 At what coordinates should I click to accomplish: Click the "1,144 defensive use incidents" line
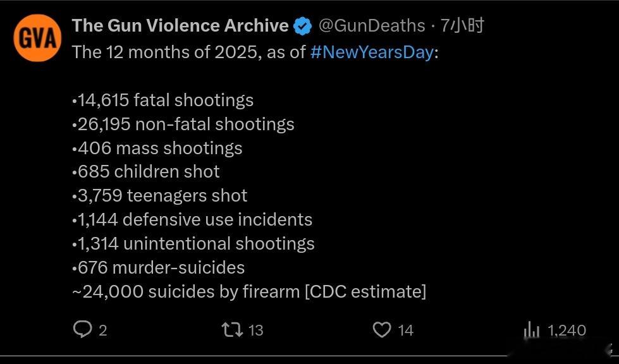tap(192, 219)
